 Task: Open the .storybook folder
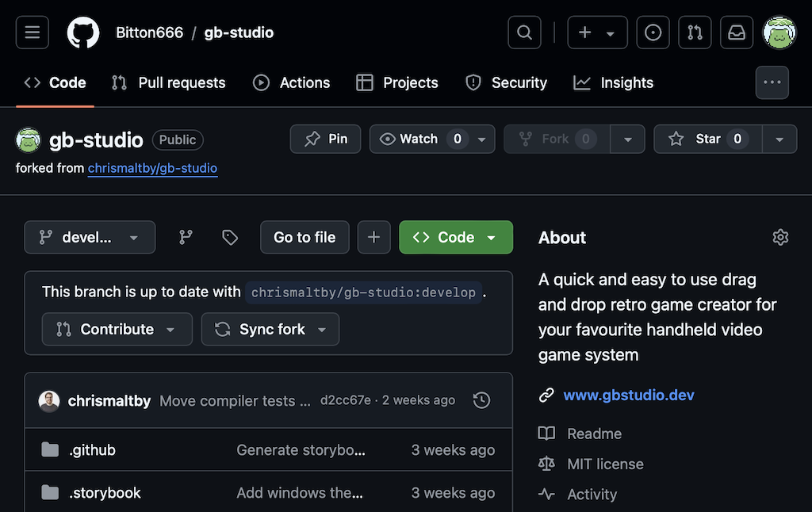[x=105, y=493]
